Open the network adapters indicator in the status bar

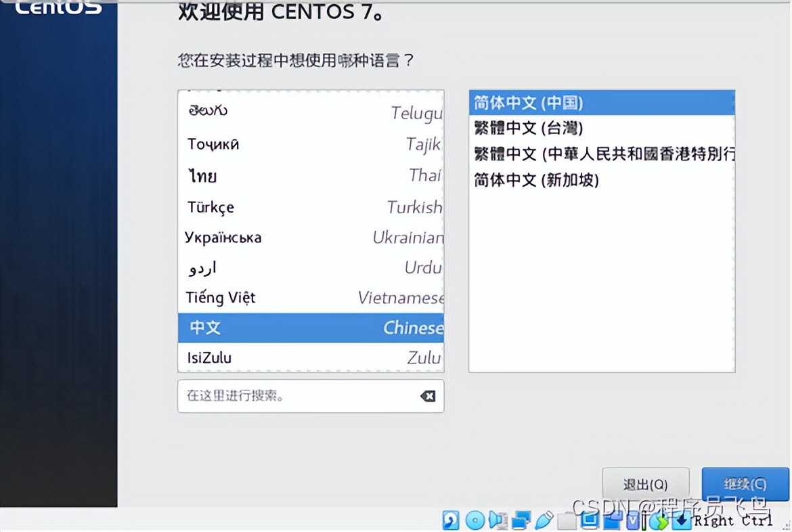[521, 520]
